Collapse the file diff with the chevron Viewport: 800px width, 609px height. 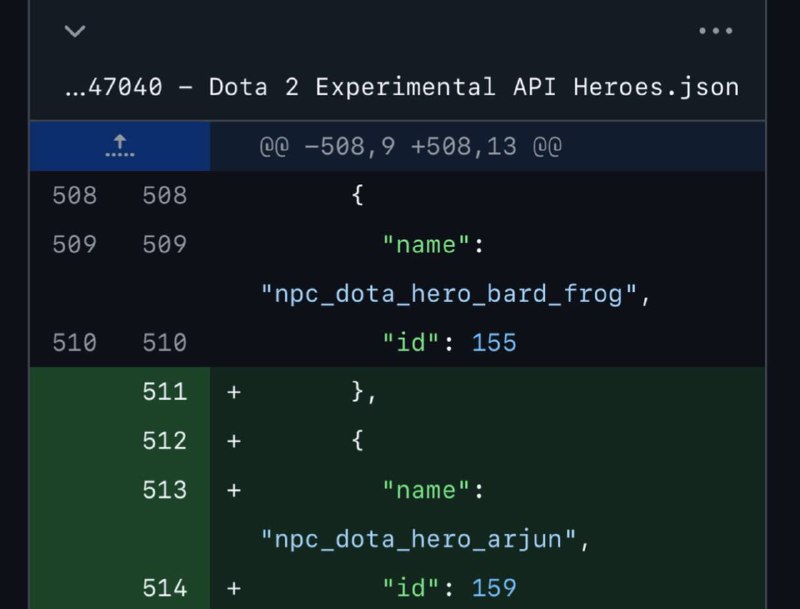(x=74, y=31)
